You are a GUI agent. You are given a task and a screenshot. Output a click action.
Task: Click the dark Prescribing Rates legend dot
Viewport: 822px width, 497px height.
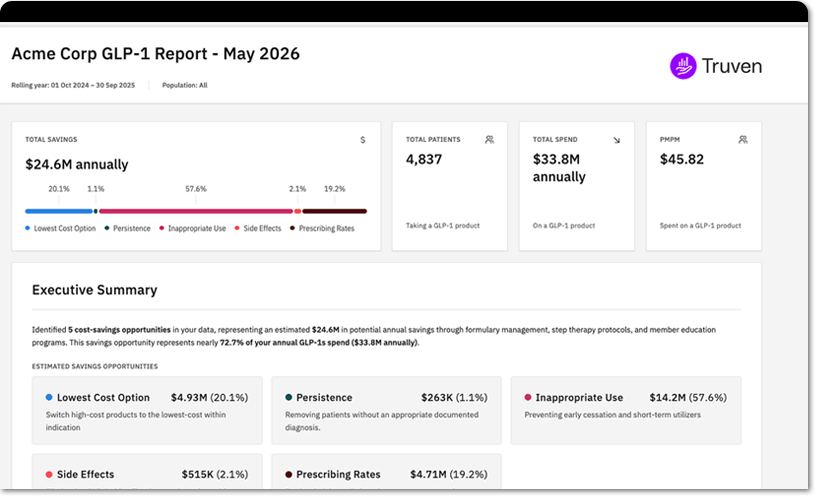292,228
